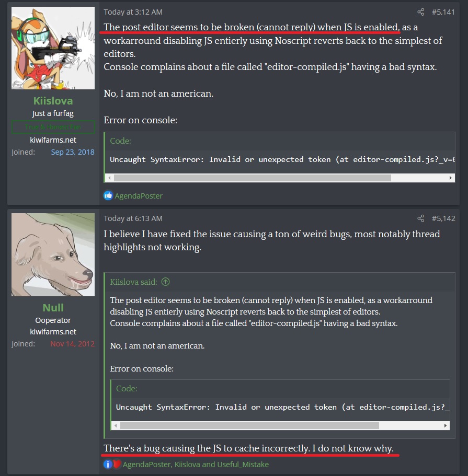The image size is (468, 476).
Task: Click left scroll arrow in first code box
Action: coord(109,178)
